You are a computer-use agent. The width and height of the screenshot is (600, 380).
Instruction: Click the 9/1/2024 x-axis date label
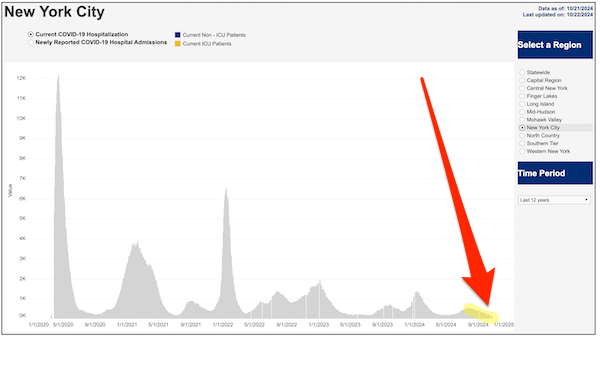(x=478, y=325)
